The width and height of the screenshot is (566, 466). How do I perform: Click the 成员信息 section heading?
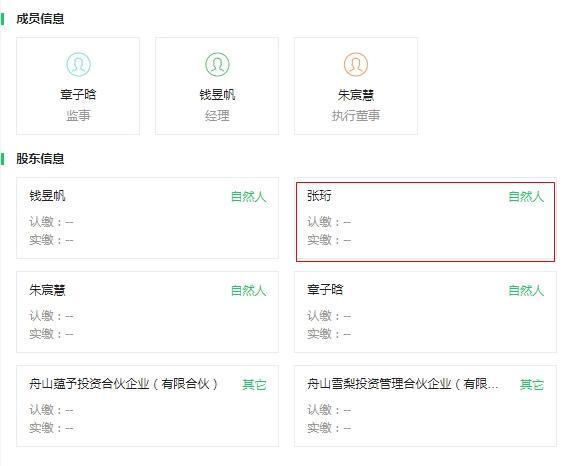40,19
